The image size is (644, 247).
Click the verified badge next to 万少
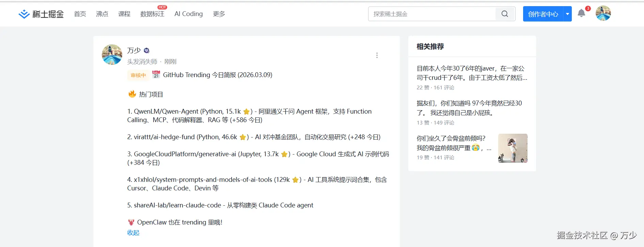coord(147,50)
